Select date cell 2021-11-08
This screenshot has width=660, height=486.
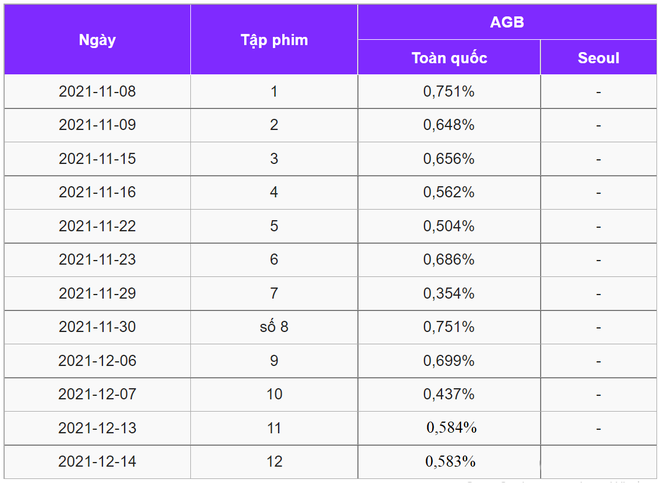pos(97,92)
